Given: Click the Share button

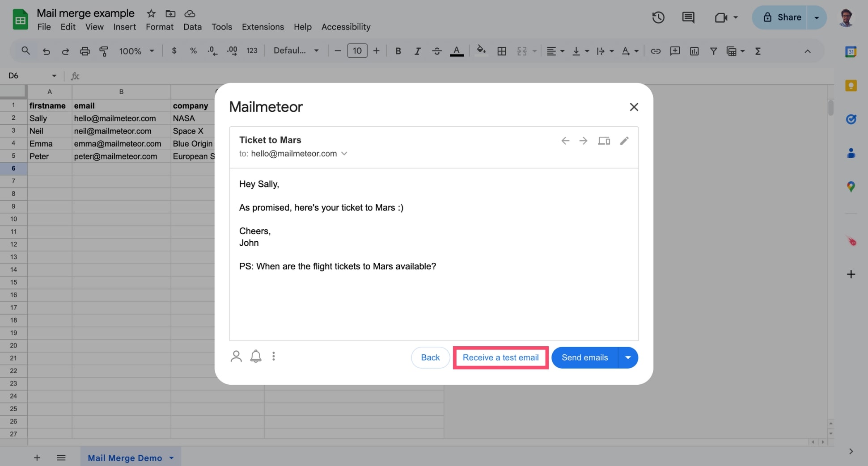Looking at the screenshot, I should (781, 17).
